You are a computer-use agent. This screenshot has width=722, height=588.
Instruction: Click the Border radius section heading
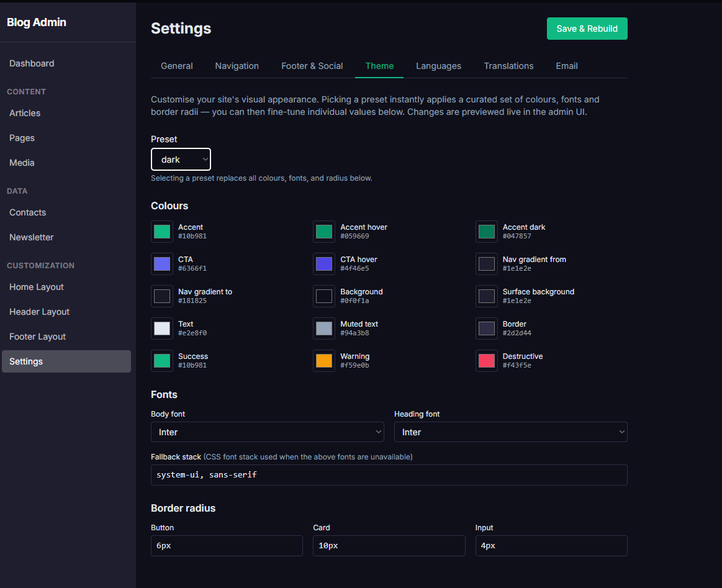[183, 509]
